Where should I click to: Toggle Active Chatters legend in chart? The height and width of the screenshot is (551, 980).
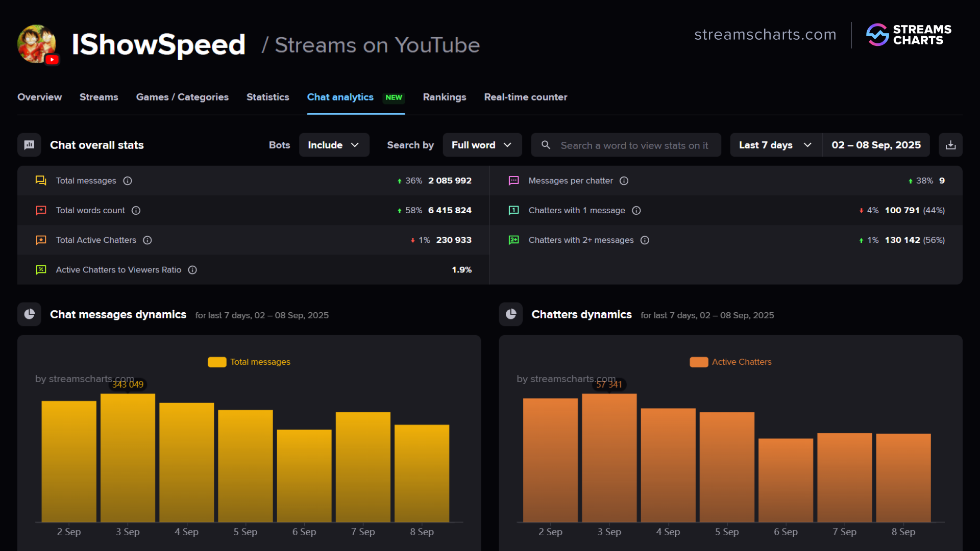coord(730,362)
